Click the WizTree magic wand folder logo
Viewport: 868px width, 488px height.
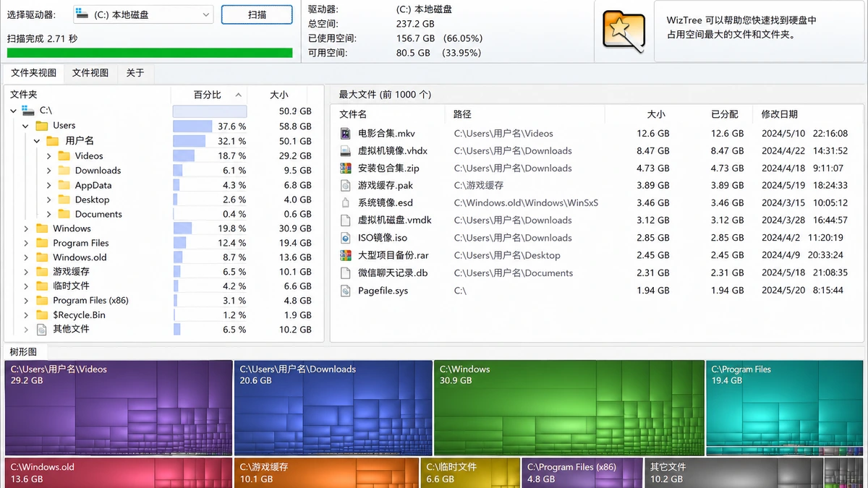[624, 31]
